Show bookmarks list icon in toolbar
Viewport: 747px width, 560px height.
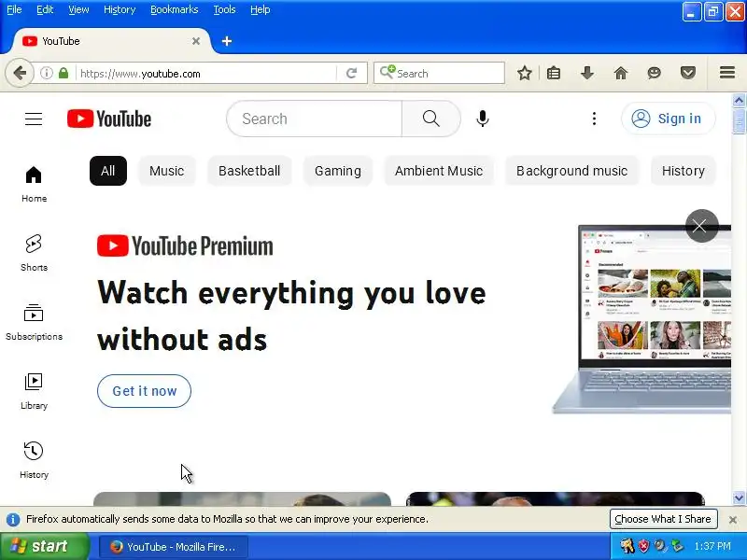pos(553,74)
